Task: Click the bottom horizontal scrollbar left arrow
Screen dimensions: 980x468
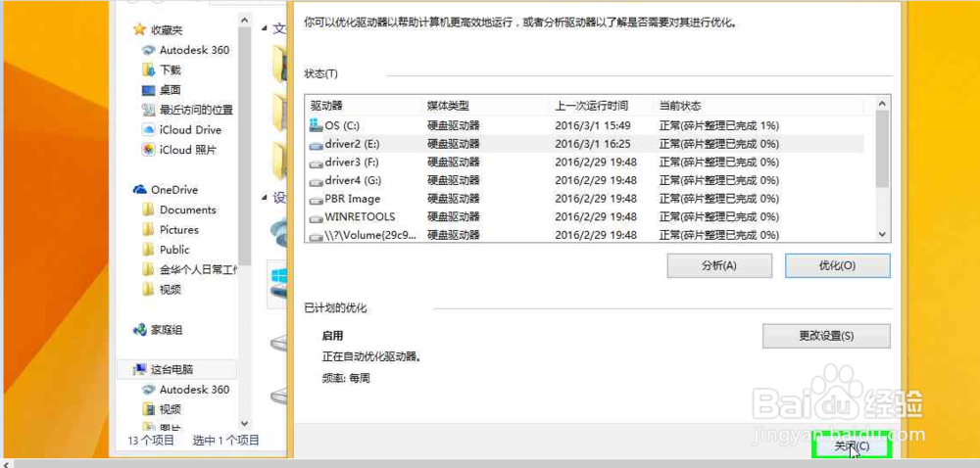Action: point(6,464)
